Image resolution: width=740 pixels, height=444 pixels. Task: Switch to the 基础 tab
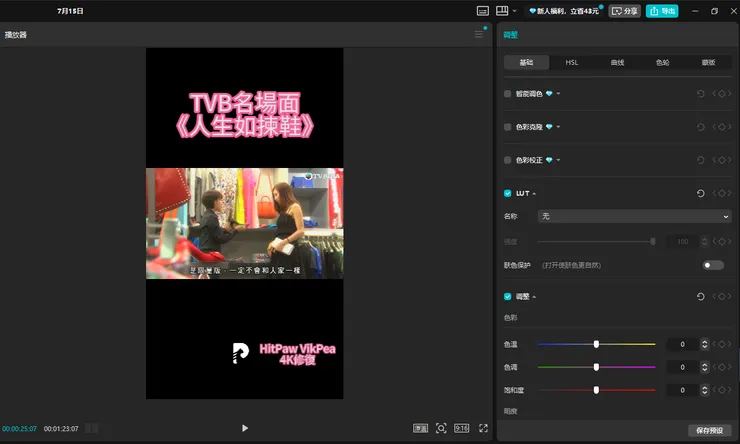pyautogui.click(x=526, y=62)
